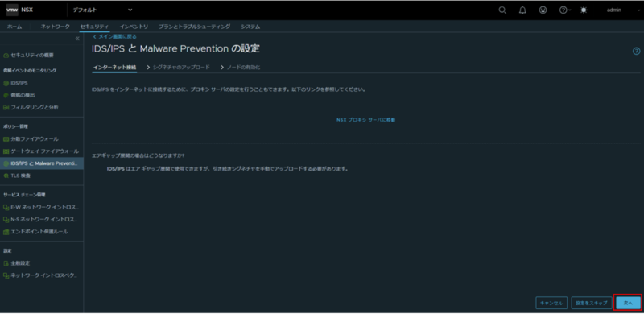
Task: Open the admin user dropdown
Action: [x=623, y=10]
